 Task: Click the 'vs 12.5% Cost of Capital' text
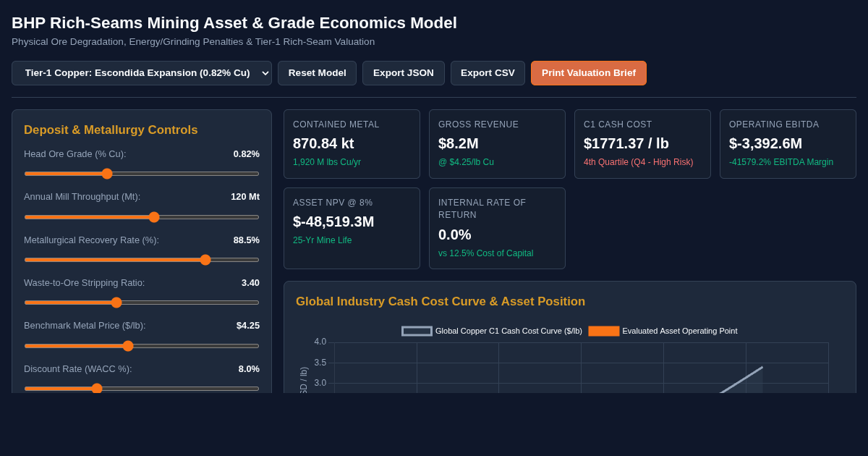485,253
